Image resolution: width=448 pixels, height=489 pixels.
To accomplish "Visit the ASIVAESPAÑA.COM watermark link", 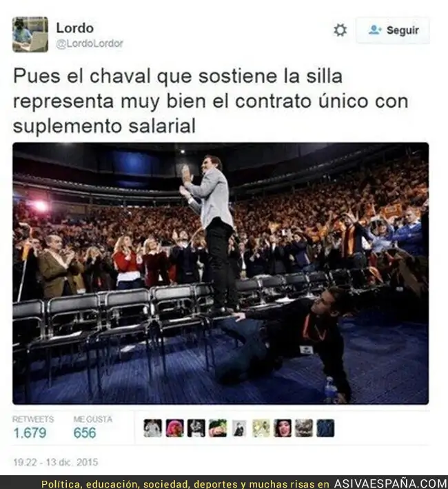I will pos(391,483).
